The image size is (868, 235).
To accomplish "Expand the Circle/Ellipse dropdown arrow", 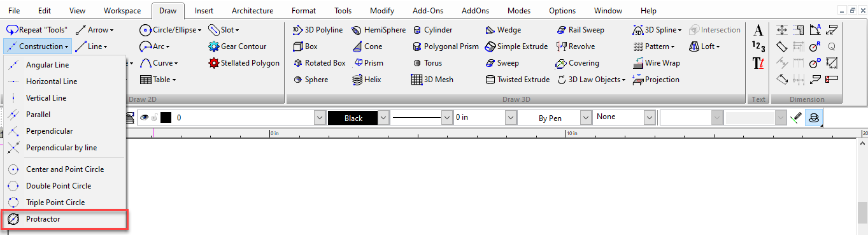I will pyautogui.click(x=199, y=30).
